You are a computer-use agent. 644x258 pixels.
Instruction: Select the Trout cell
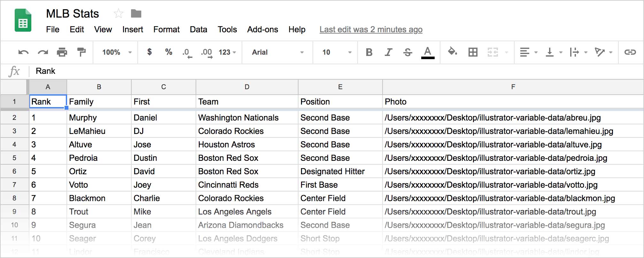[99, 212]
